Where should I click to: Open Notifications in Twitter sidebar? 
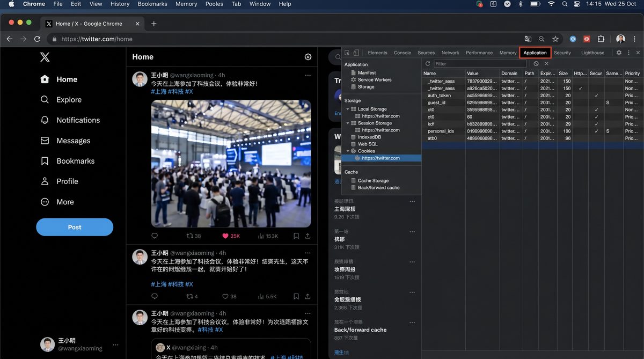click(x=70, y=120)
